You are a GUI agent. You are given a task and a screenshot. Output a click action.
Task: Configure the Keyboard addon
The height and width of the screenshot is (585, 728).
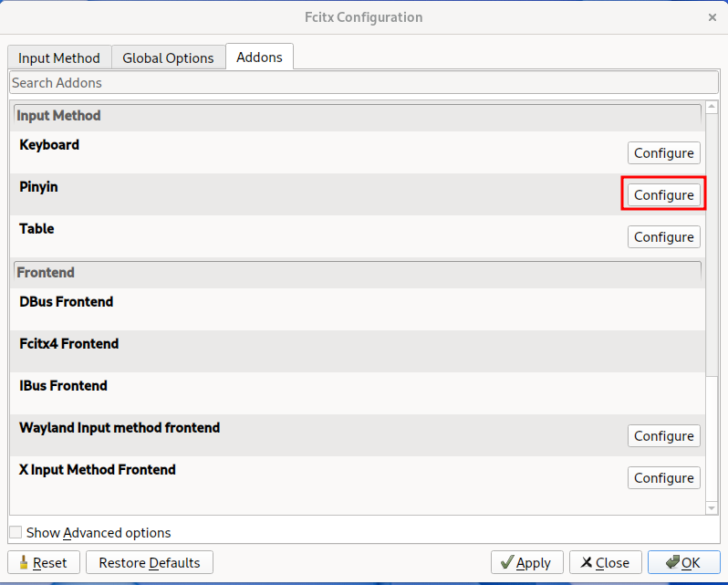pyautogui.click(x=663, y=153)
